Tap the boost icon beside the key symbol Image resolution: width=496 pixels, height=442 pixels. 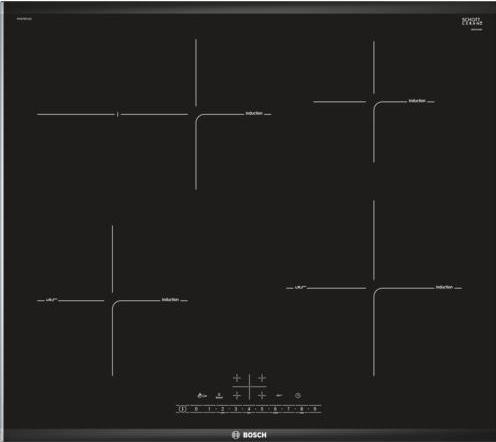pos(219,396)
